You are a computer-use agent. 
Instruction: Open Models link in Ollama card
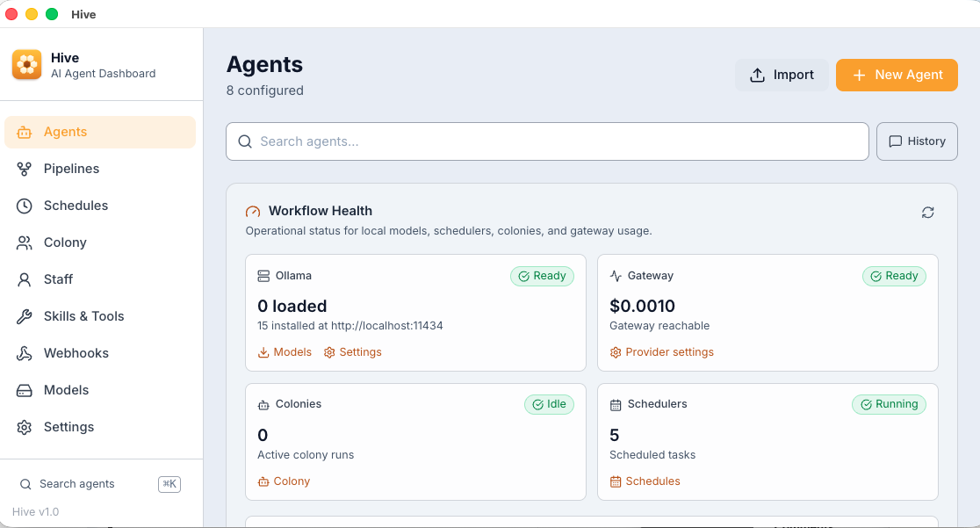(285, 352)
